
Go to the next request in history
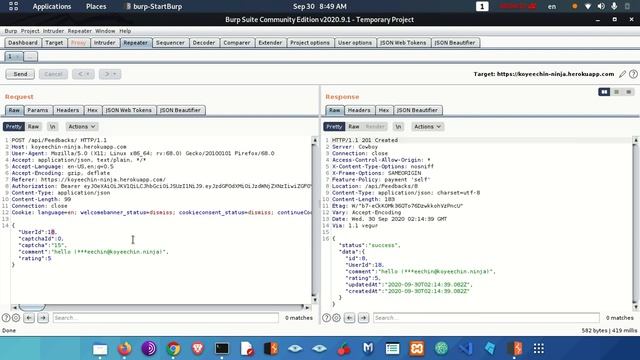pyautogui.click(x=107, y=74)
